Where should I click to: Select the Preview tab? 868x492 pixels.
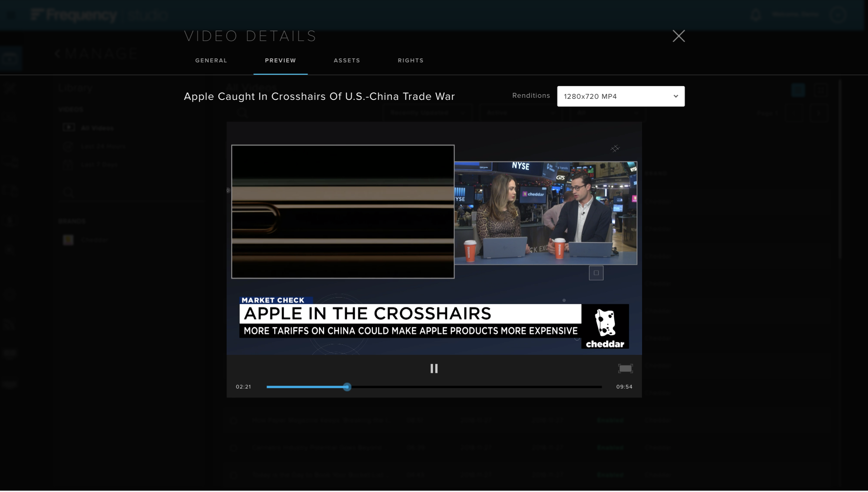[x=280, y=60]
